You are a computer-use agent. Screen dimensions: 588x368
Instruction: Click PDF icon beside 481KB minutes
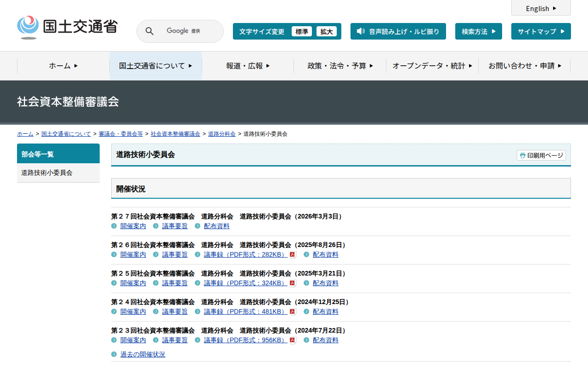tap(293, 312)
